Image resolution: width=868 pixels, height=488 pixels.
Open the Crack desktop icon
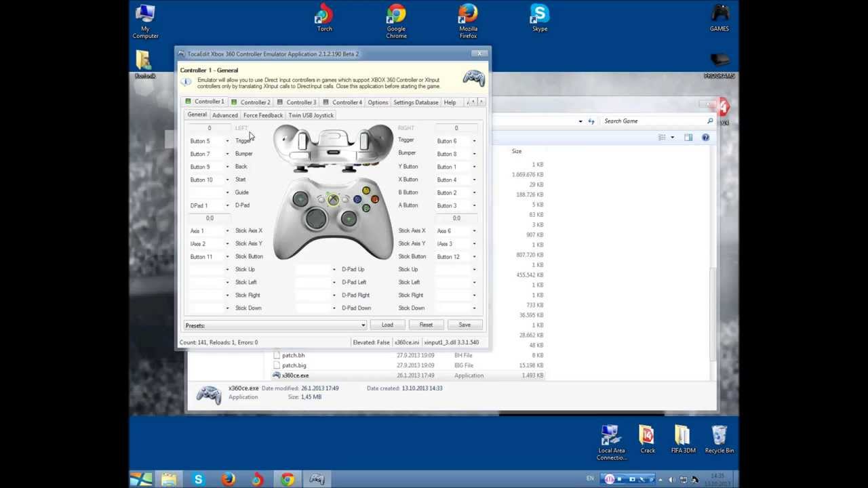tap(648, 439)
